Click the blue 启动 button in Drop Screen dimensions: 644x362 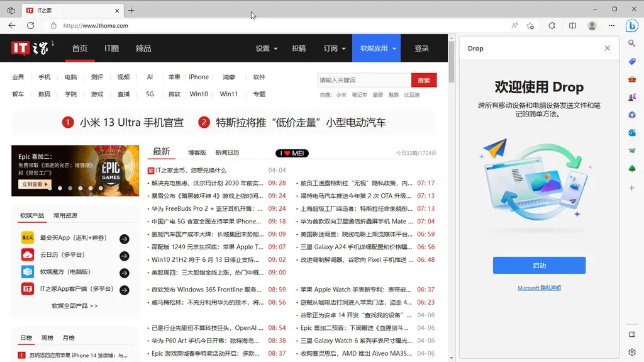pos(539,266)
